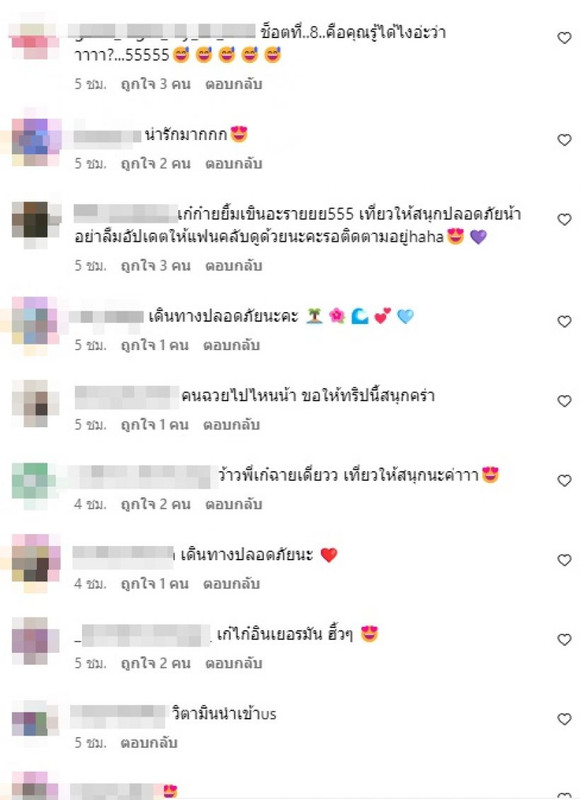Tap heart on the เที่ยวให้สนุกนะค่าาา comment
This screenshot has height=800, width=580.
click(564, 481)
